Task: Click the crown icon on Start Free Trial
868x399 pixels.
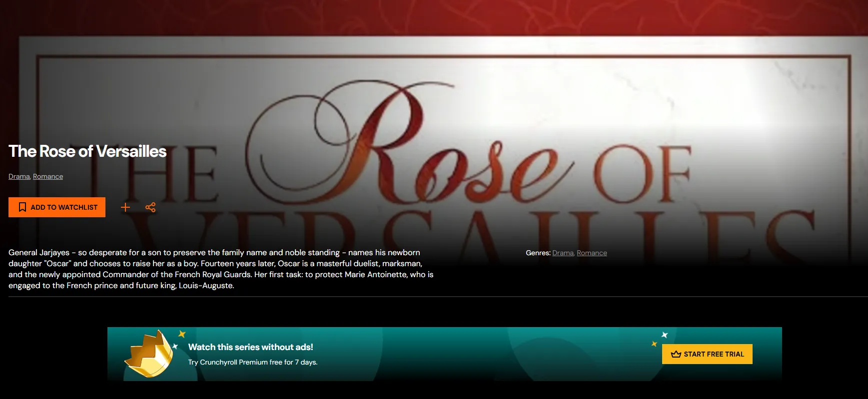Action: click(x=676, y=354)
